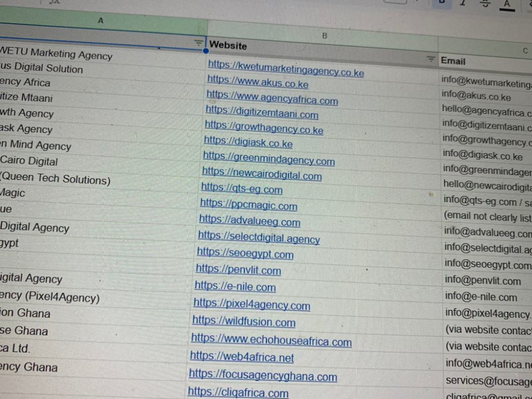The height and width of the screenshot is (399, 532).
Task: Open the cliqafrica.com link
Action: point(238,392)
